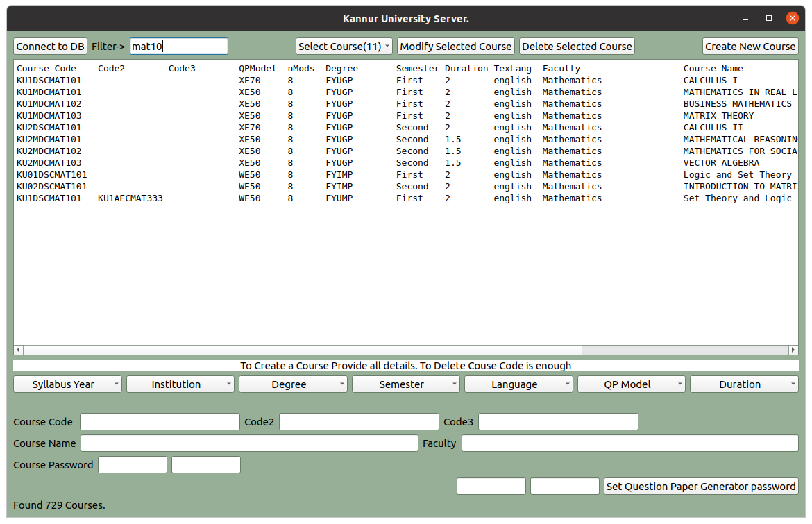
Task: Open the Institution dropdown
Action: tap(180, 384)
